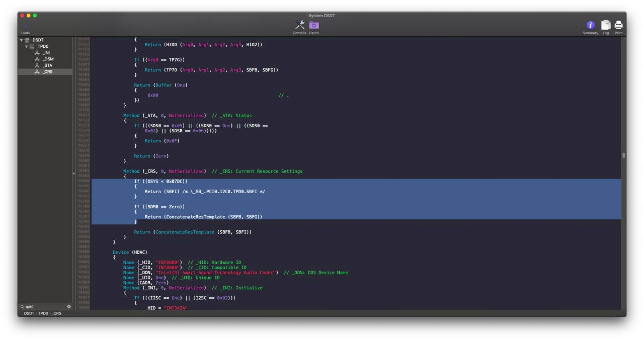
Task: Click the 'Return (TP7D (Arg0...' line
Action: click(x=211, y=69)
